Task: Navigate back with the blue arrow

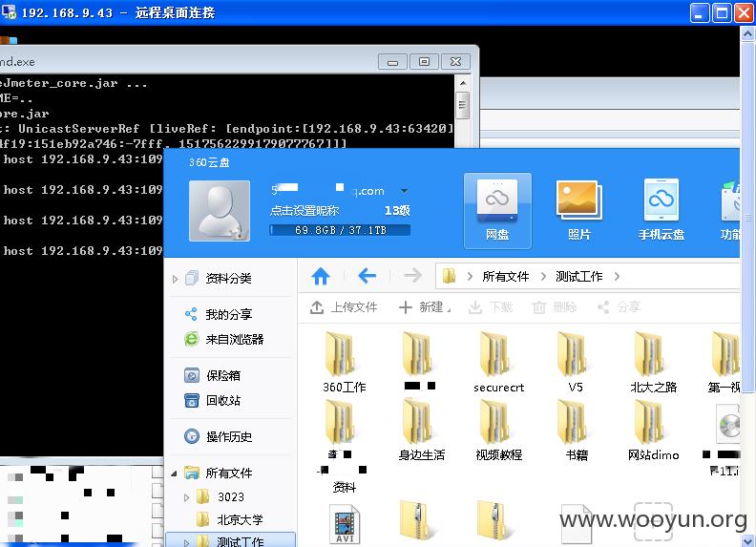Action: (367, 276)
